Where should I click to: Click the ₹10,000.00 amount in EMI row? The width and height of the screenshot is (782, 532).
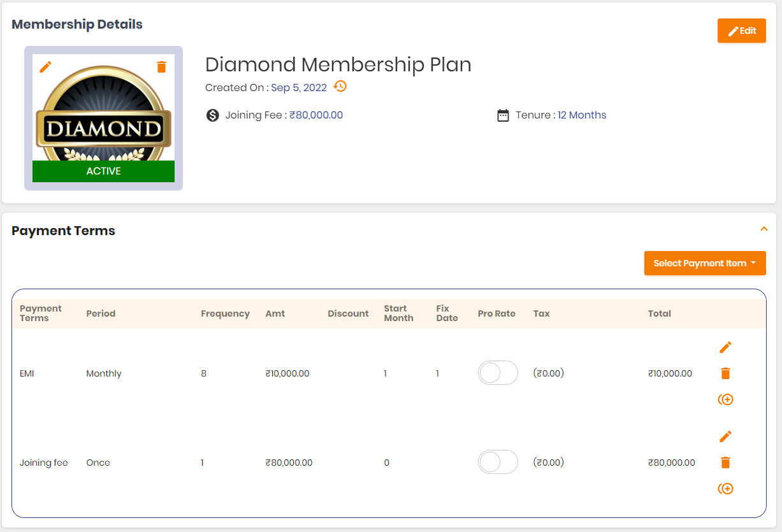click(287, 373)
